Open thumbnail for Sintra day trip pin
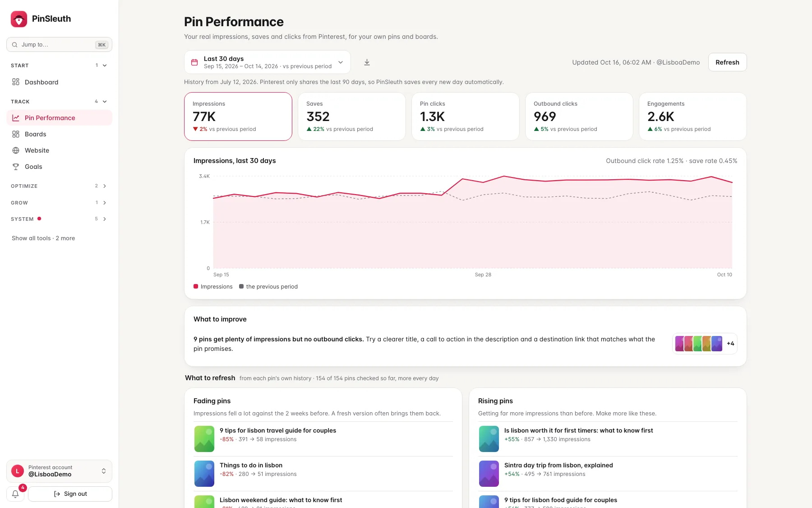Viewport: 812px width, 508px height. [x=489, y=474]
